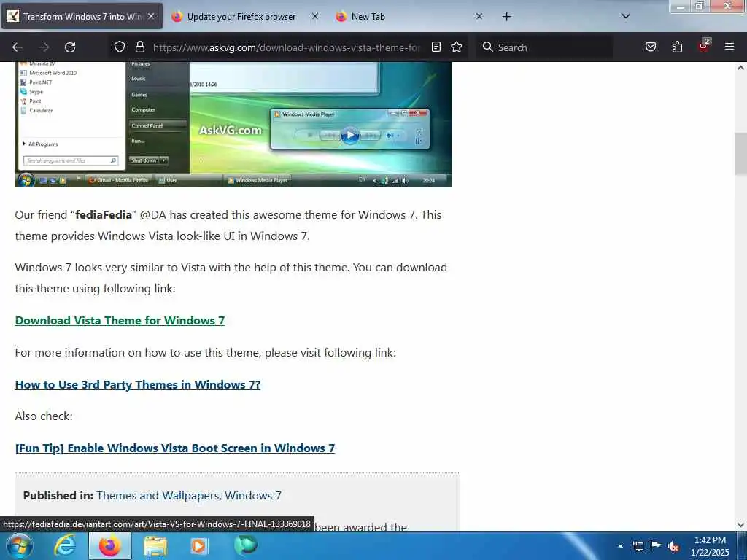This screenshot has width=747, height=560.
Task: Launch Internet Explorer from the taskbar
Action: coord(64,545)
